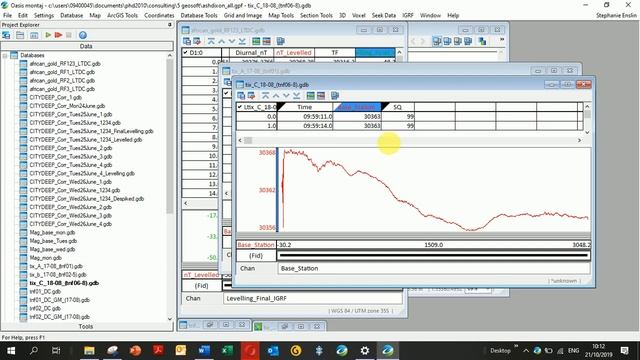
Task: Expand the Tools section in Project Explorer
Action: [x=87, y=327]
